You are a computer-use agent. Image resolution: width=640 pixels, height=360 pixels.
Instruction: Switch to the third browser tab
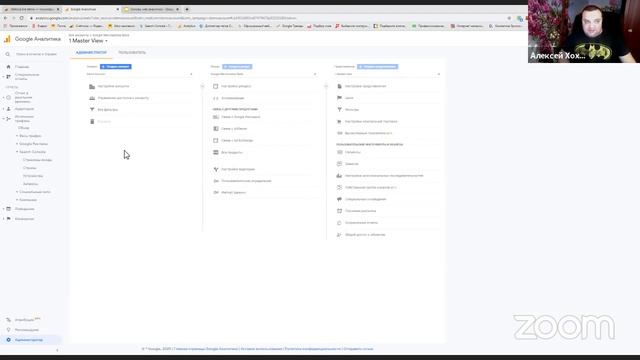151,9
